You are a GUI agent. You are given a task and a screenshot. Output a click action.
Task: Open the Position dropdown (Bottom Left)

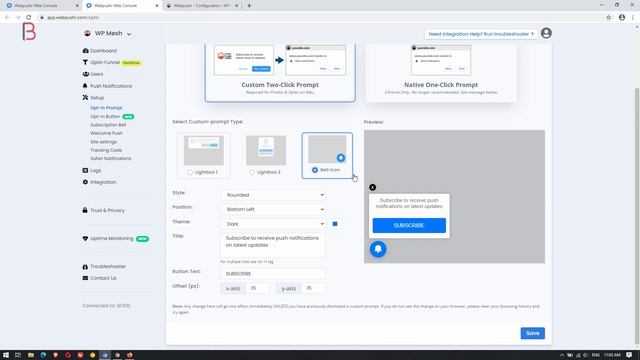[x=273, y=209]
